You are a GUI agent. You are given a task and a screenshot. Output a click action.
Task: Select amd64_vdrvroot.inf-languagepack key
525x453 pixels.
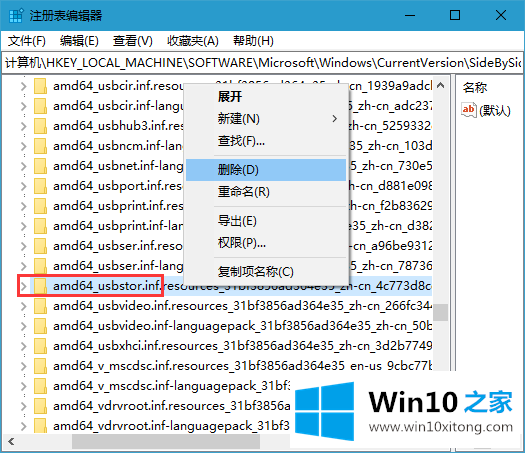pyautogui.click(x=171, y=426)
